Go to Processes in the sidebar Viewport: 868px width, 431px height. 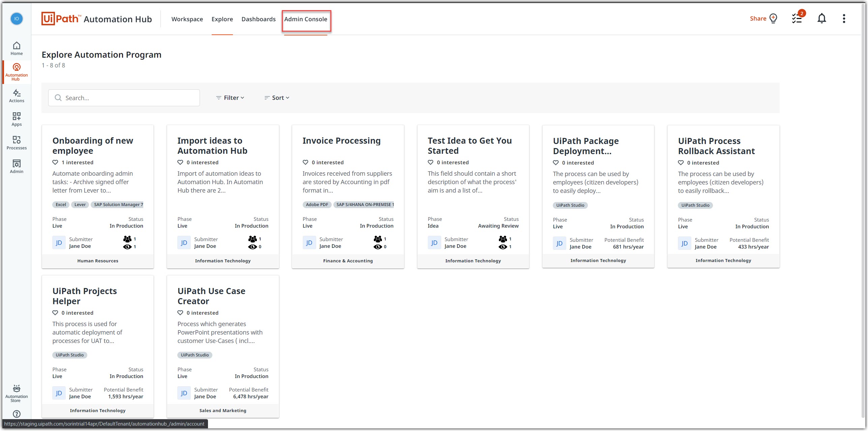17,143
